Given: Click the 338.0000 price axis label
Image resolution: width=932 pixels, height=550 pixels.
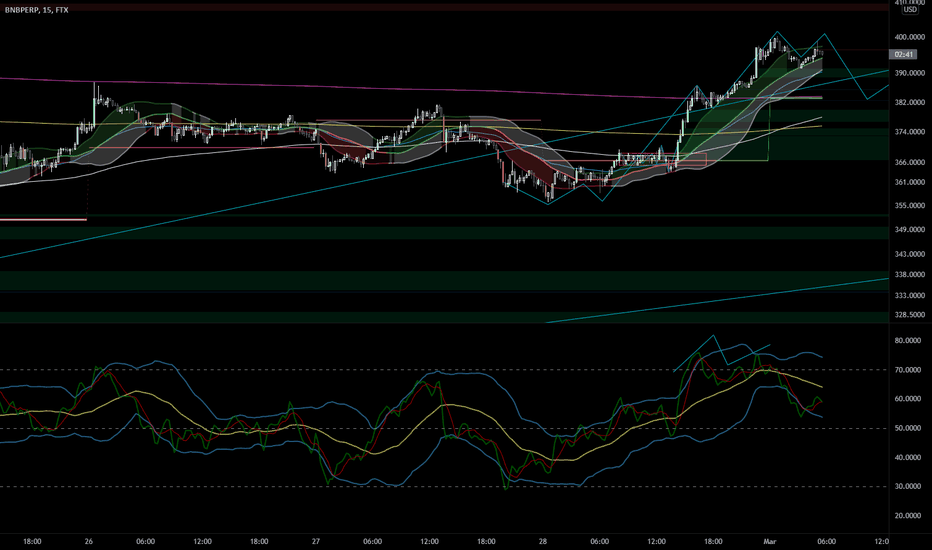Looking at the screenshot, I should 909,275.
